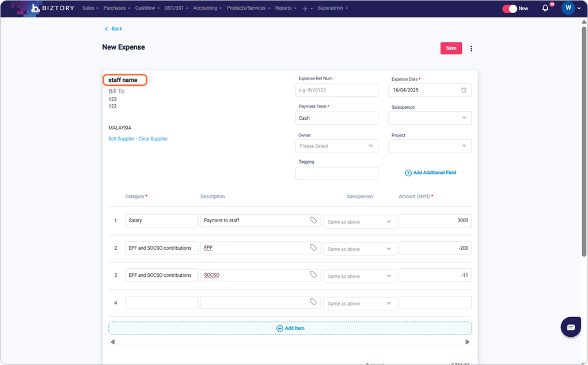
Task: Click the Biztory logo
Action: [52, 8]
